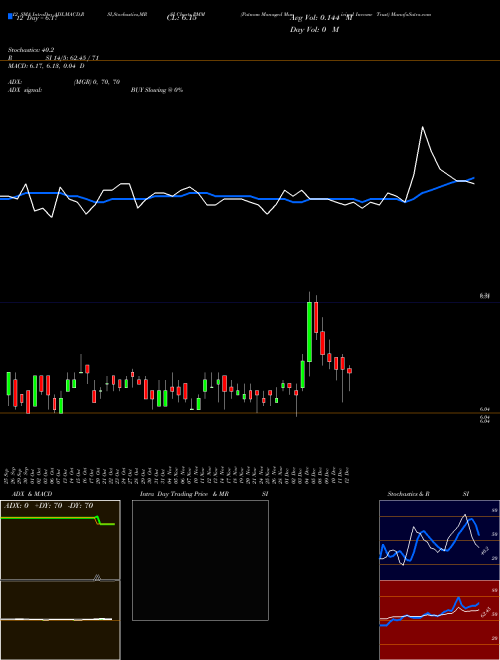
Task: Click the tall red candlestick after the peak
Action: [x=316, y=317]
